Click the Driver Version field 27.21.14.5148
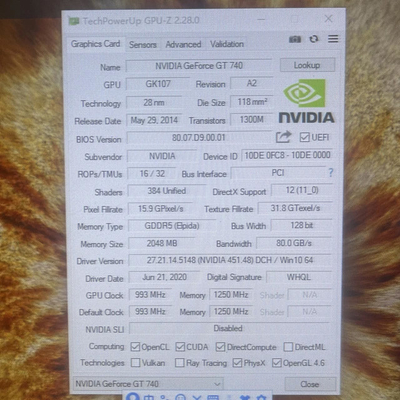Image resolution: width=400 pixels, height=400 pixels. coord(230,260)
